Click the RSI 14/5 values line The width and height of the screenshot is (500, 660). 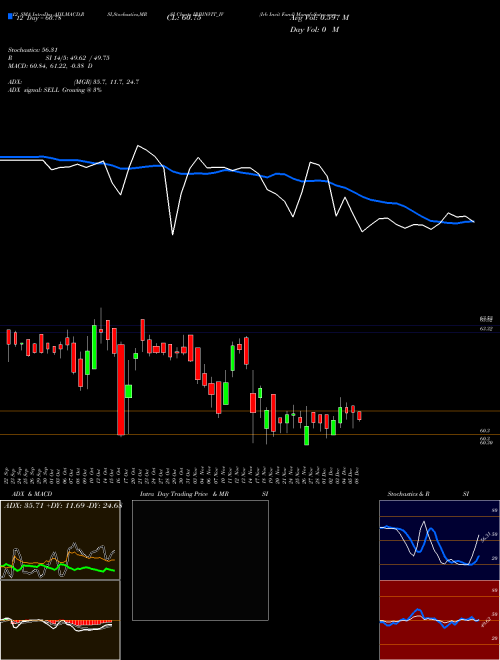(x=59, y=58)
